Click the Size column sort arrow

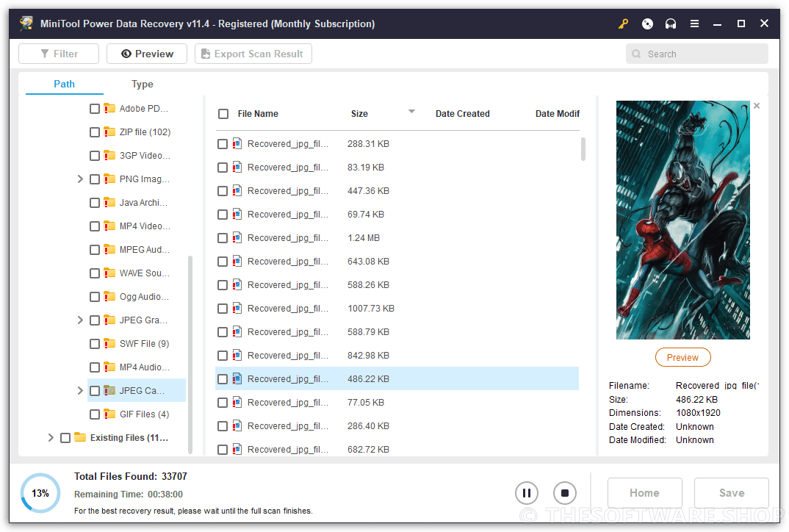point(411,111)
